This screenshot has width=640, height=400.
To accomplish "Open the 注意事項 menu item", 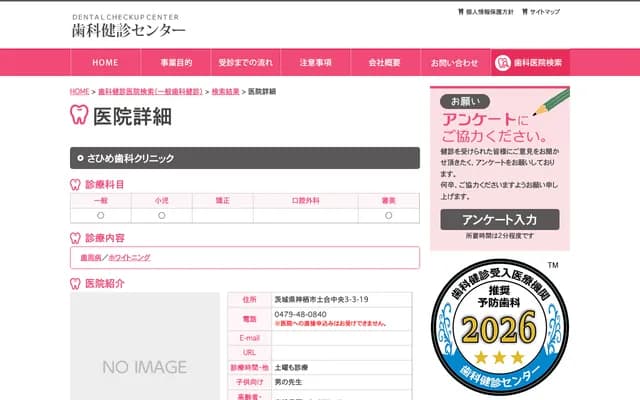I will coord(315,63).
